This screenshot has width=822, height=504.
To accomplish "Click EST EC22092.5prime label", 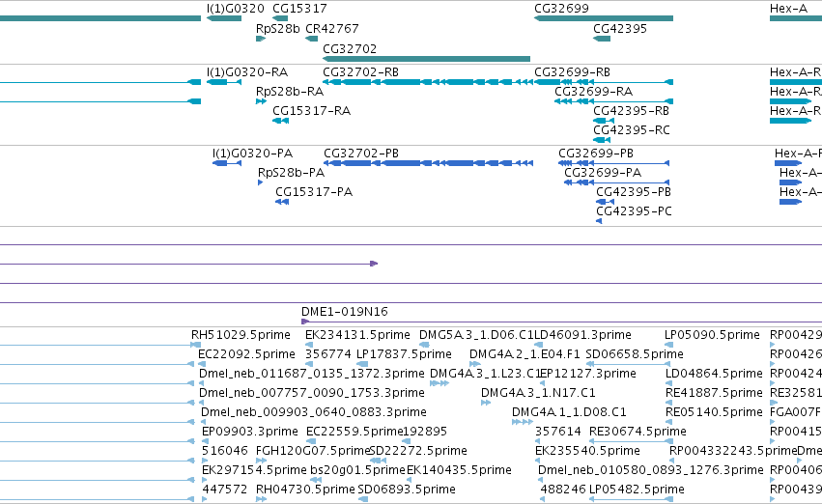I will pos(246,354).
